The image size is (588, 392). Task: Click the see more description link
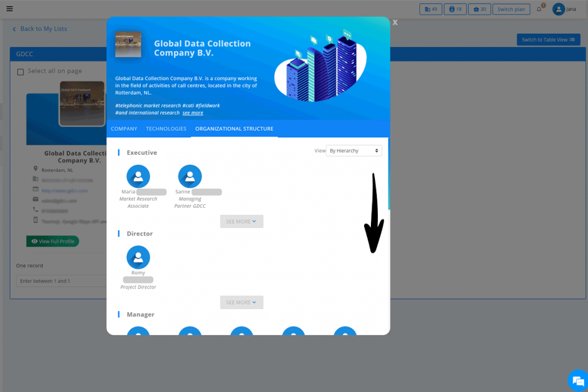coord(193,113)
